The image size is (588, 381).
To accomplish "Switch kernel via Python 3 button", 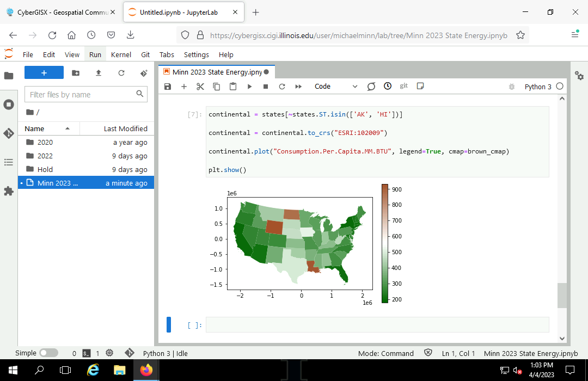I will 537,87.
